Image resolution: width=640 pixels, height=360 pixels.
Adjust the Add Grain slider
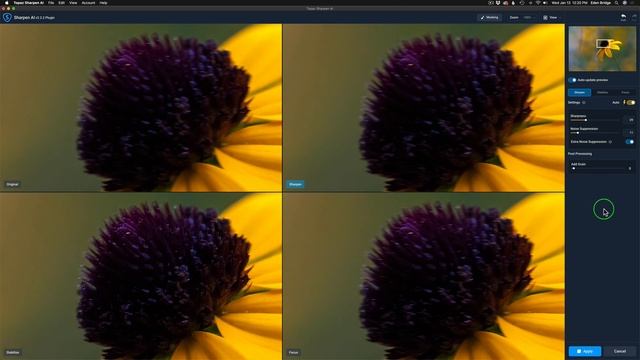[x=598, y=168]
